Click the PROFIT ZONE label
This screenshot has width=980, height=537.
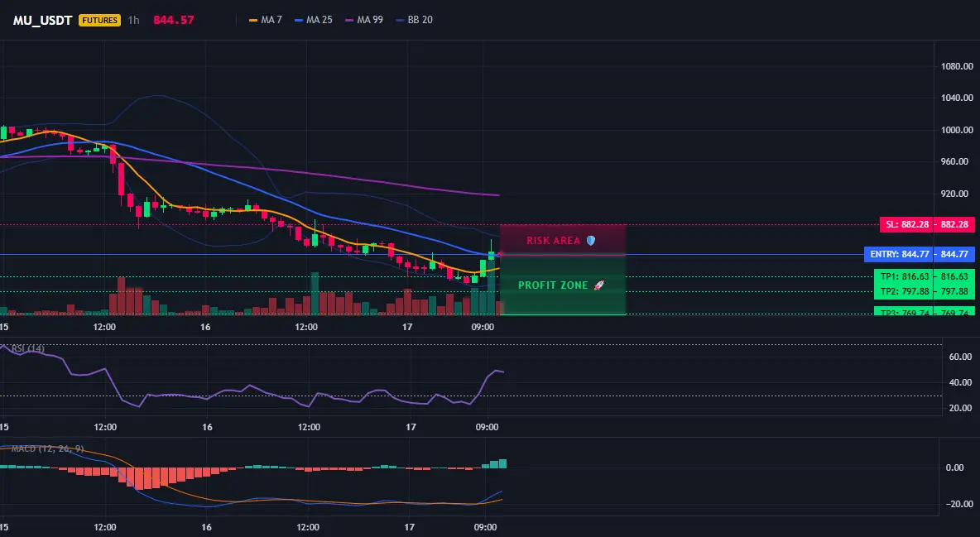point(553,285)
